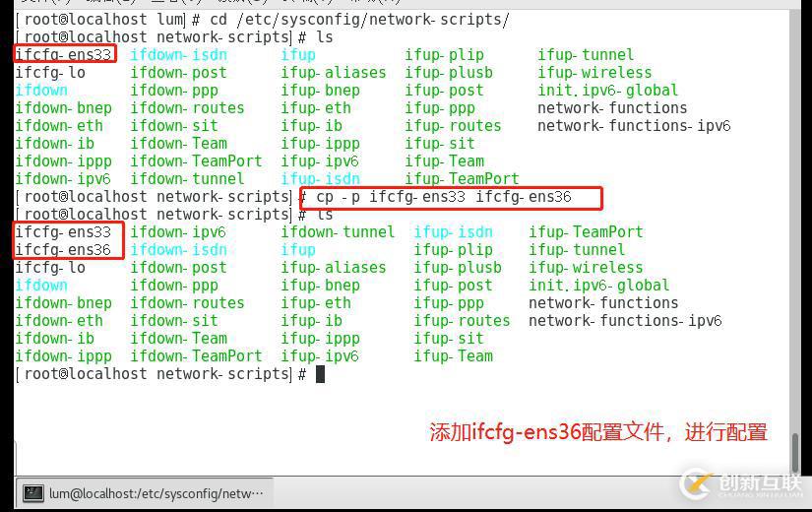
Task: Click the red annotation text about ifcfg-ens36
Action: 598,431
